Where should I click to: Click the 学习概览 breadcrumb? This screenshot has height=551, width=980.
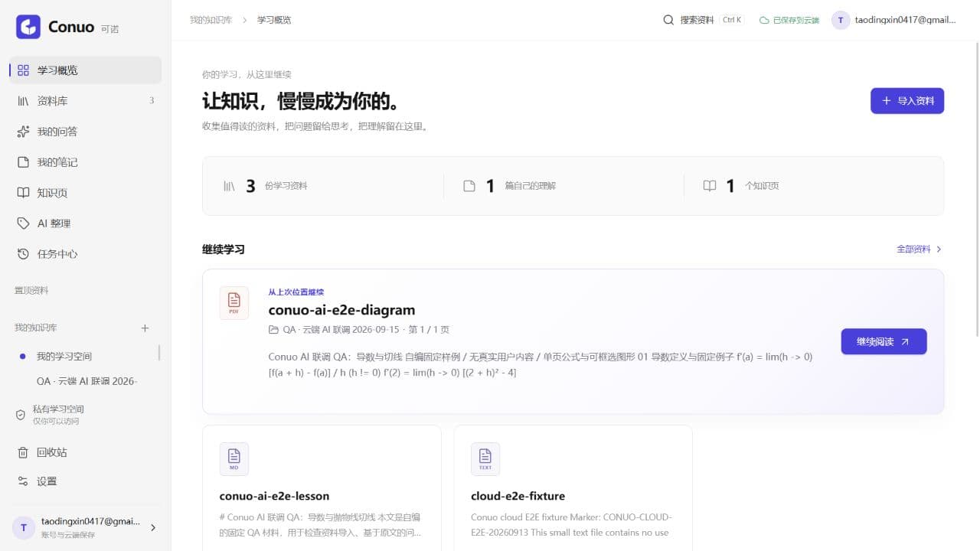[x=274, y=20]
